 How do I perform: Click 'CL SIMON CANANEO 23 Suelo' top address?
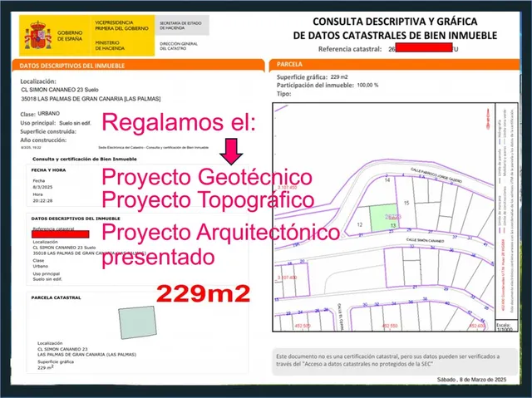point(60,90)
